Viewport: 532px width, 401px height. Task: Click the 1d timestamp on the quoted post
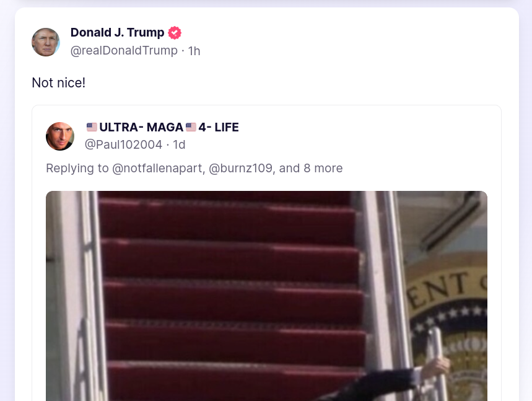[x=179, y=144]
